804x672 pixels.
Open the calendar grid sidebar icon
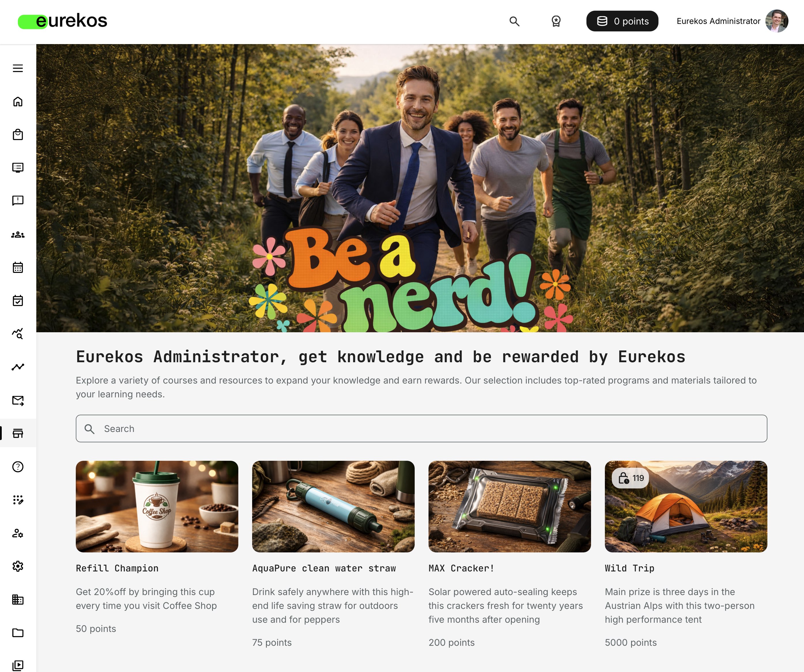click(18, 267)
